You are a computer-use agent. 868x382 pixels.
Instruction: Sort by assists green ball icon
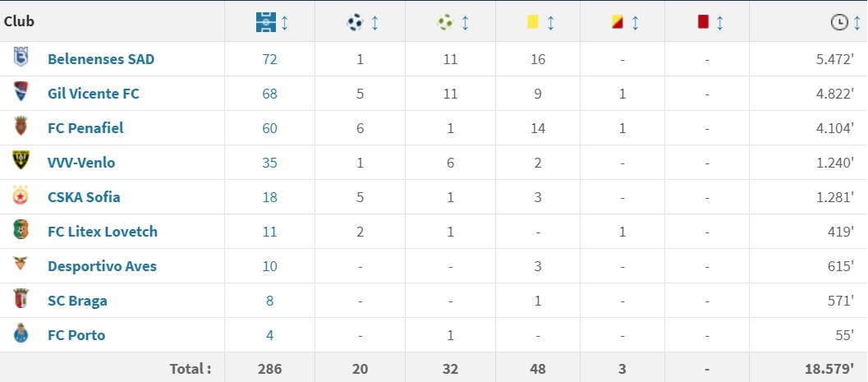click(x=445, y=23)
